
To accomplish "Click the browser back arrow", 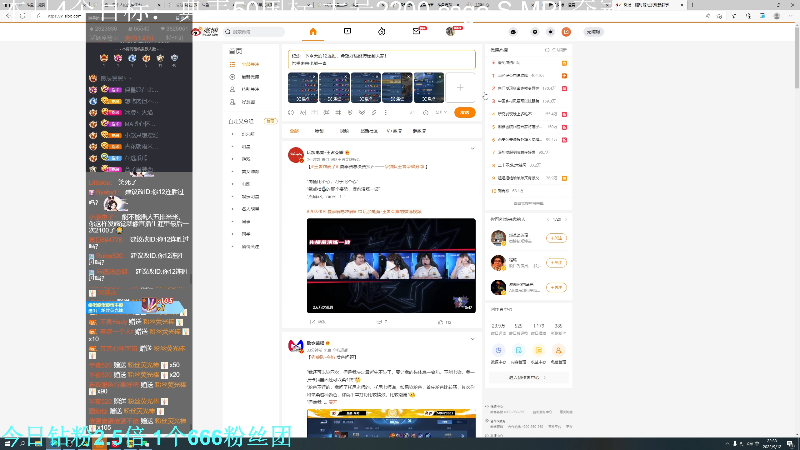I will [x=8, y=16].
